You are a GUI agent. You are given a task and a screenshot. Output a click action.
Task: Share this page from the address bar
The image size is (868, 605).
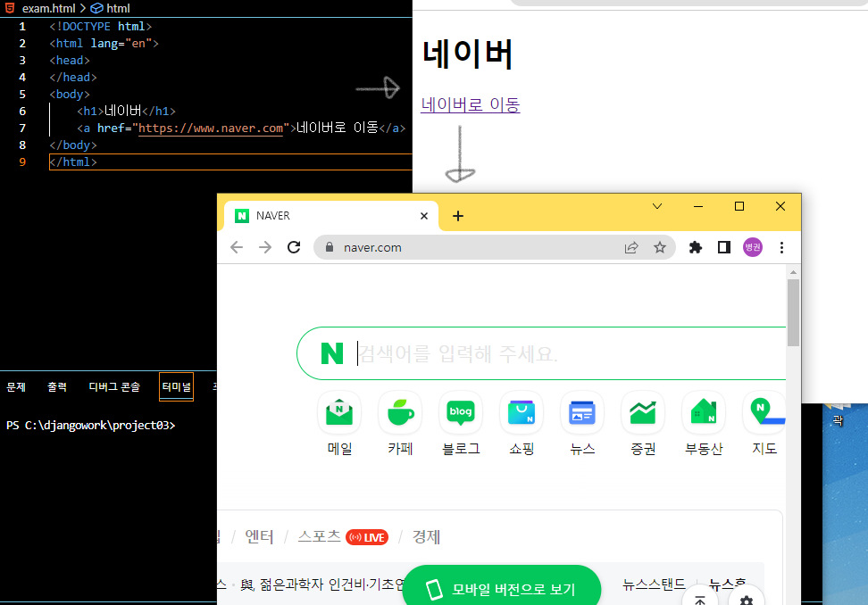[631, 247]
